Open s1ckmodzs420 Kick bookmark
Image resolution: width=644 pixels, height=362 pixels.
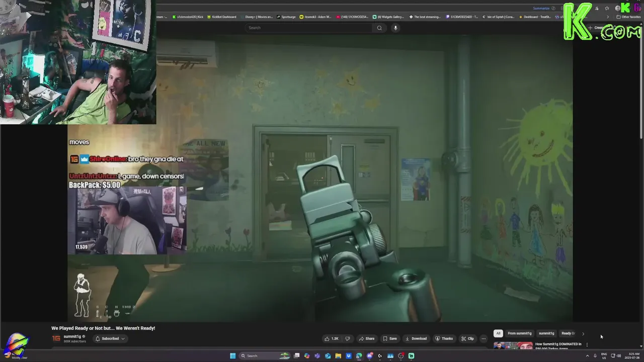click(x=188, y=17)
